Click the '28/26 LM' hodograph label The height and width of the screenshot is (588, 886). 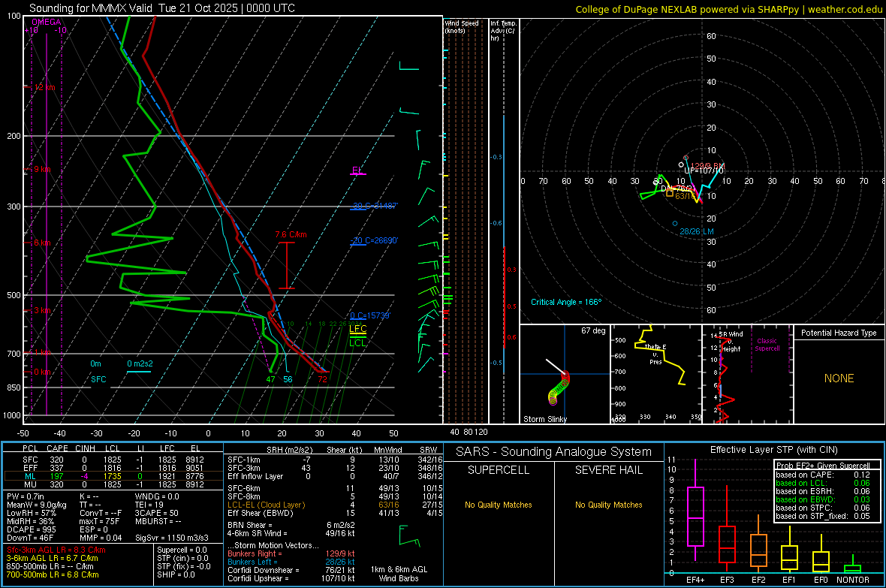697,231
